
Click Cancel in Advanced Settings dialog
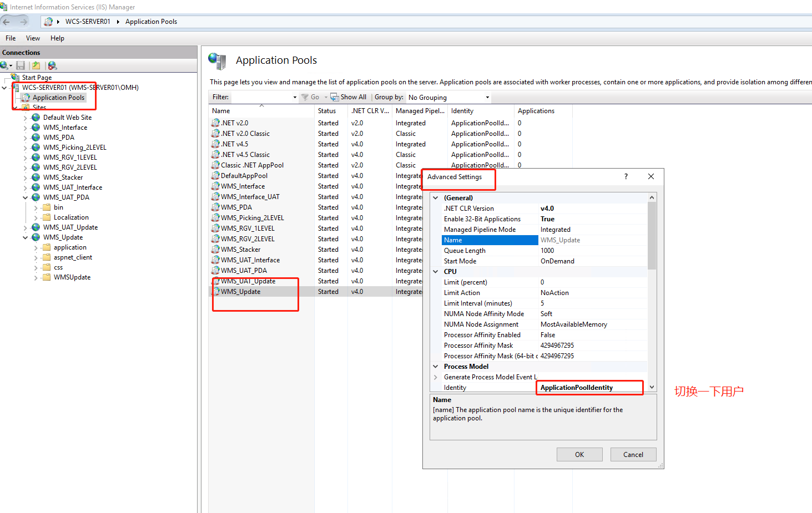click(633, 455)
